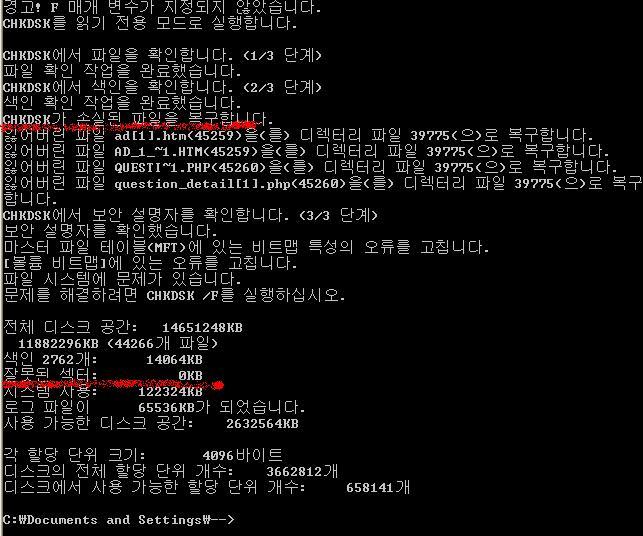The width and height of the screenshot is (643, 536).
Task: Click the file name AD_1_~1.HTM
Action: click(x=158, y=151)
